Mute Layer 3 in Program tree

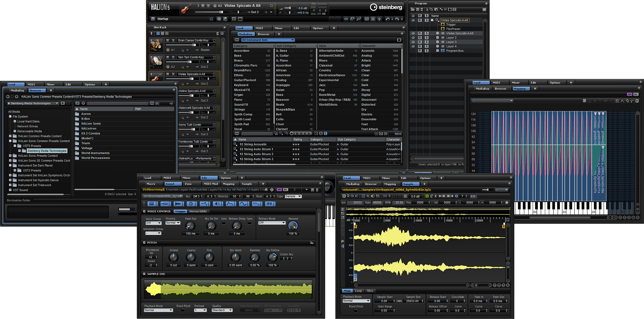tap(420, 42)
